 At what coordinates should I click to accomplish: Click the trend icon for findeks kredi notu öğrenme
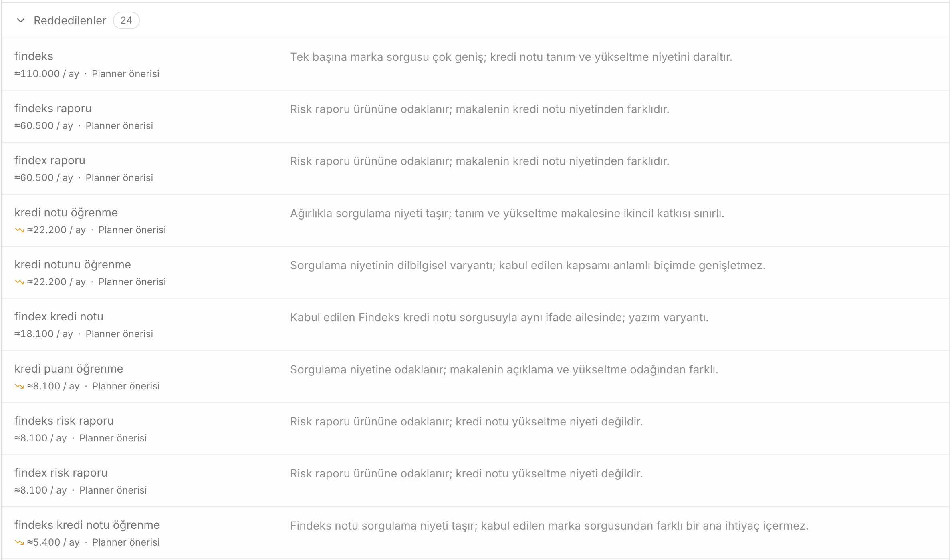point(19,542)
